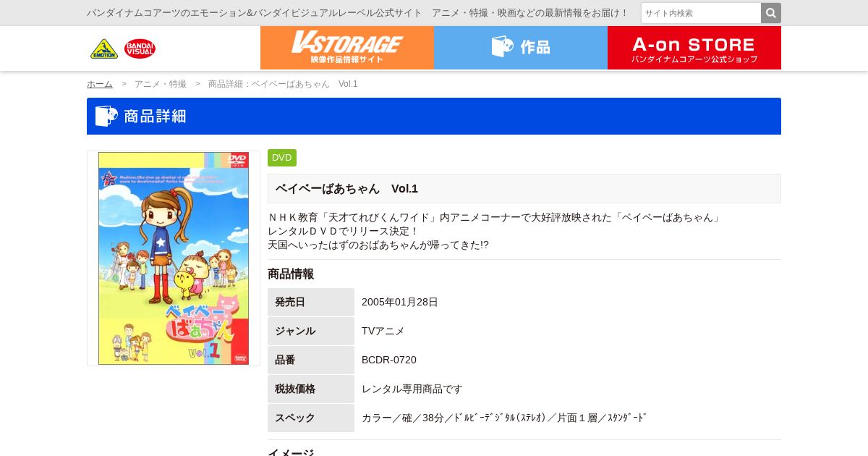This screenshot has width=868, height=456.
Task: Click the 発売日 label cell
Action: 311,302
